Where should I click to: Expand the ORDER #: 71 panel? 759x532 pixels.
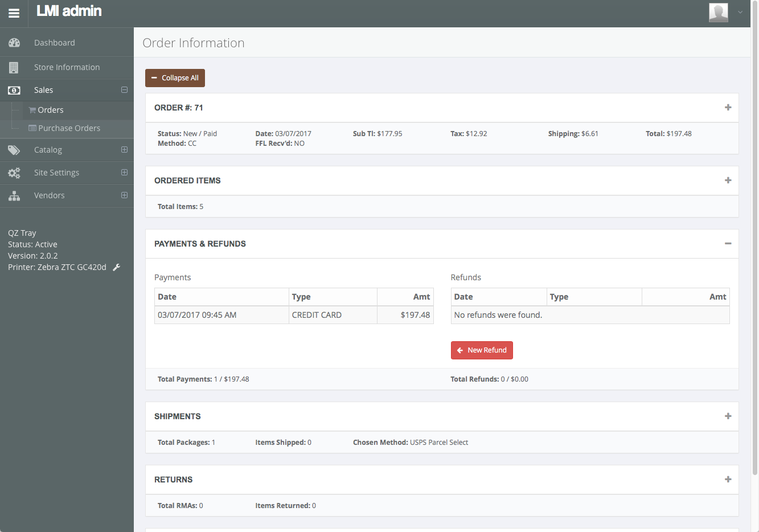coord(728,108)
